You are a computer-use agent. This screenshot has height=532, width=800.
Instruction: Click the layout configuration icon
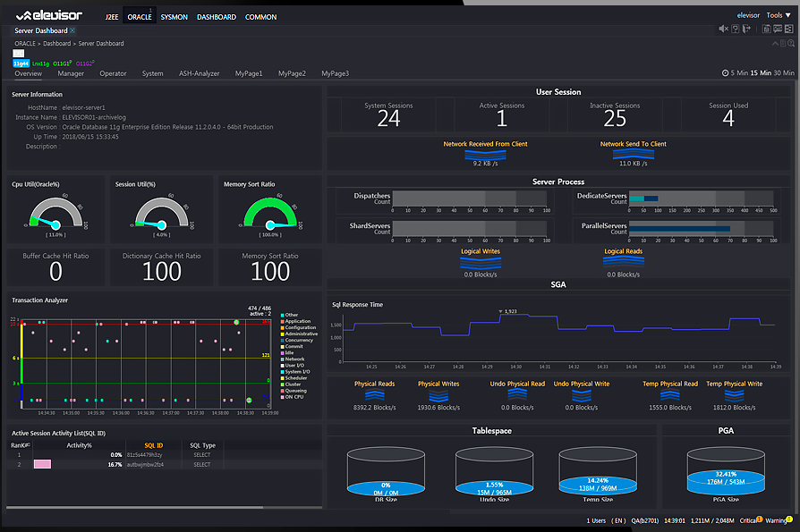click(x=788, y=29)
